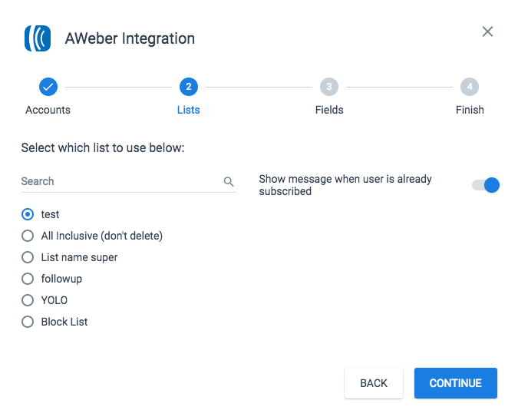The width and height of the screenshot is (518, 420).
Task: Click the step 4 Finish circle
Action: click(x=470, y=87)
